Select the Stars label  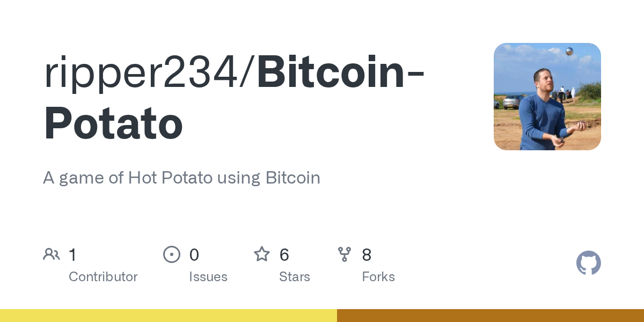(294, 277)
